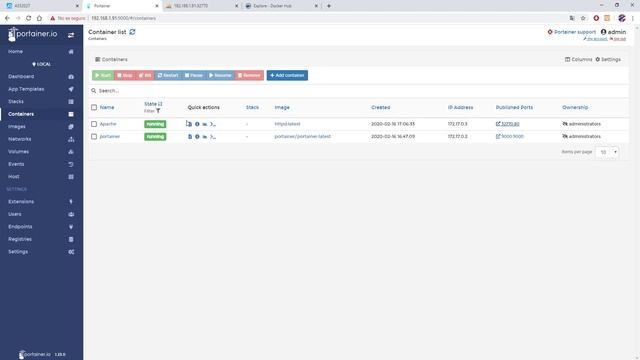Open the portainer/portainer:latest image link
The image size is (640, 360).
pos(302,137)
